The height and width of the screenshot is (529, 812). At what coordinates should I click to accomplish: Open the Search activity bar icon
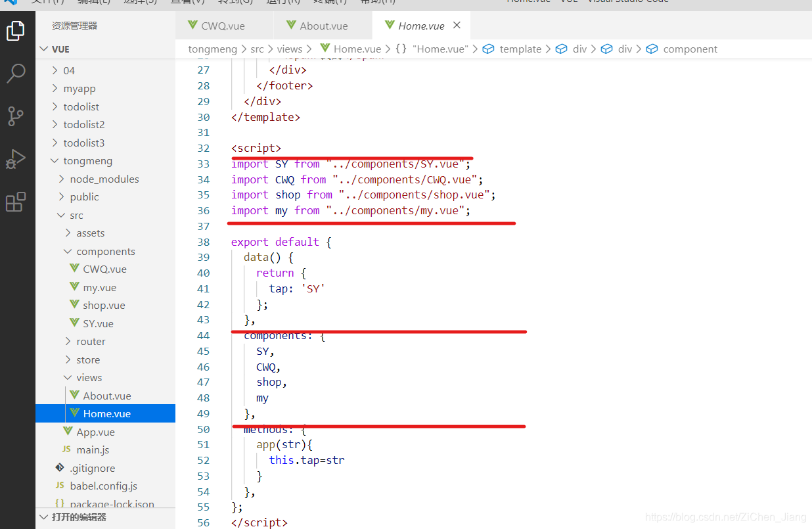point(16,73)
